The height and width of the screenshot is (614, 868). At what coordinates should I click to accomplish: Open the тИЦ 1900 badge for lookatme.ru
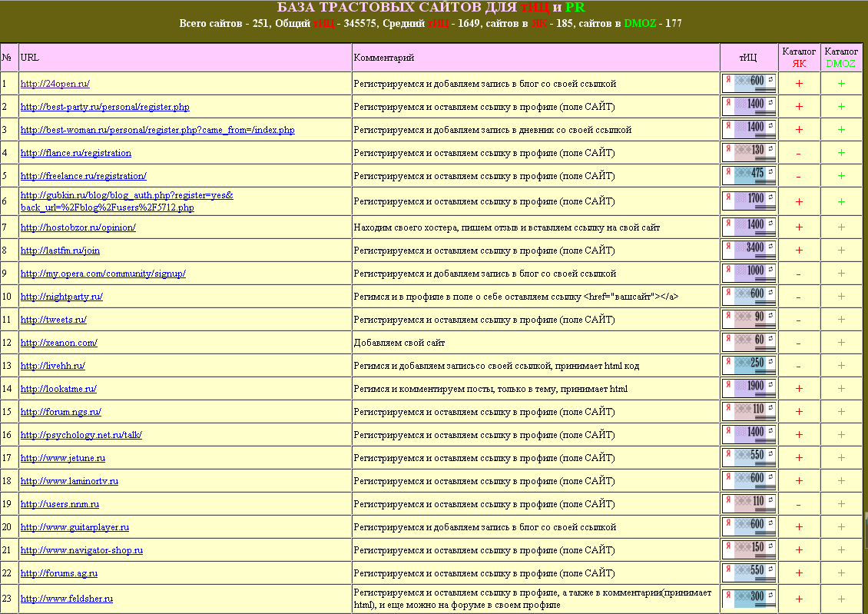(x=749, y=389)
